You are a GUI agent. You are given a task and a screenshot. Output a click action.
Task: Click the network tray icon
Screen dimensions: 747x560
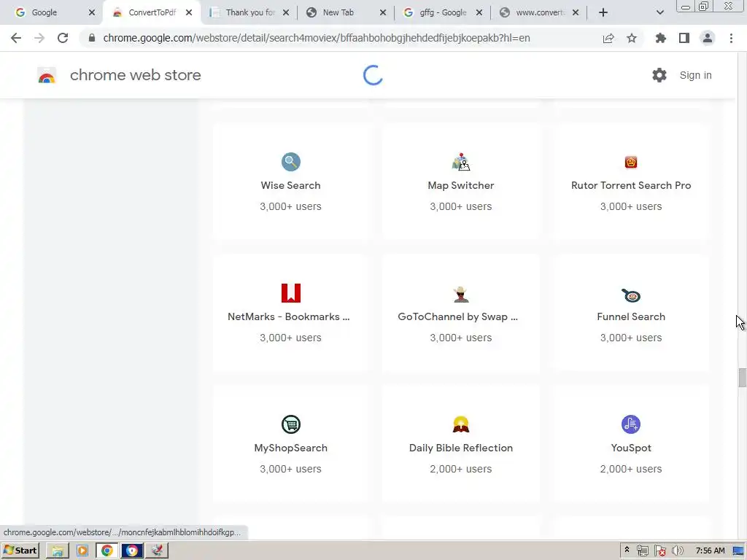tap(643, 551)
